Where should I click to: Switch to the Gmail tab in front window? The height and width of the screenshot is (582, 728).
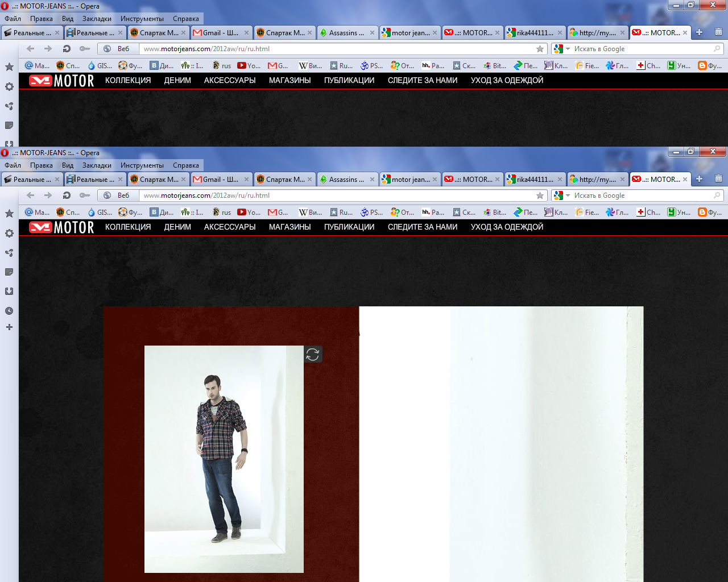click(221, 179)
